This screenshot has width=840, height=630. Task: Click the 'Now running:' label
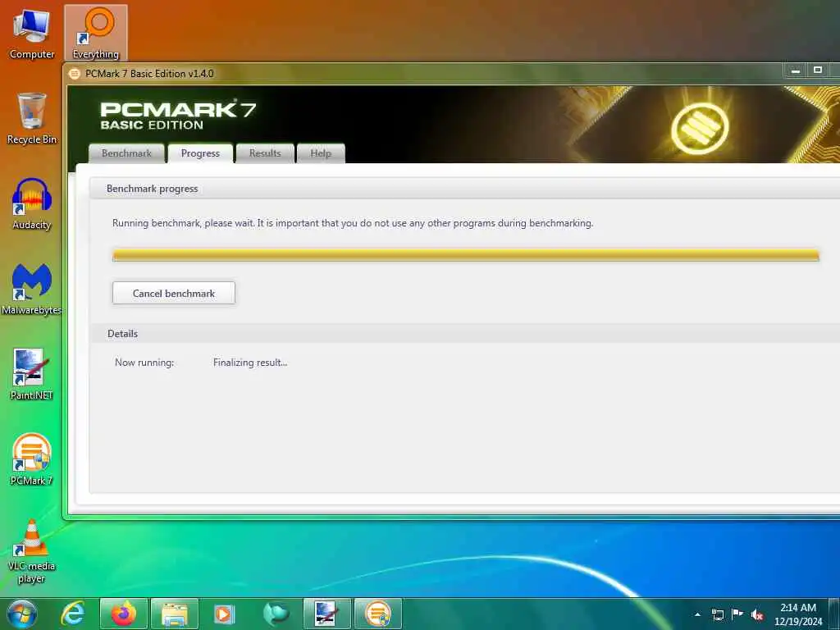pos(144,363)
